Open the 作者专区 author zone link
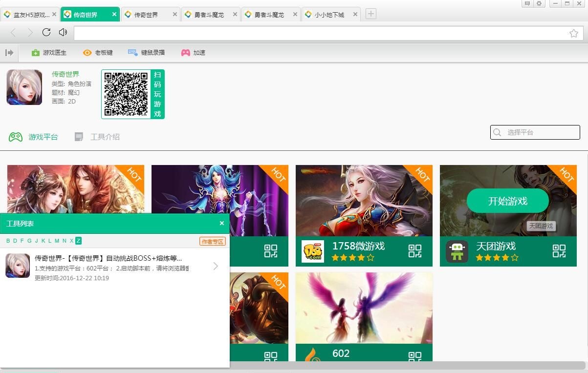The image size is (588, 373). (x=213, y=241)
